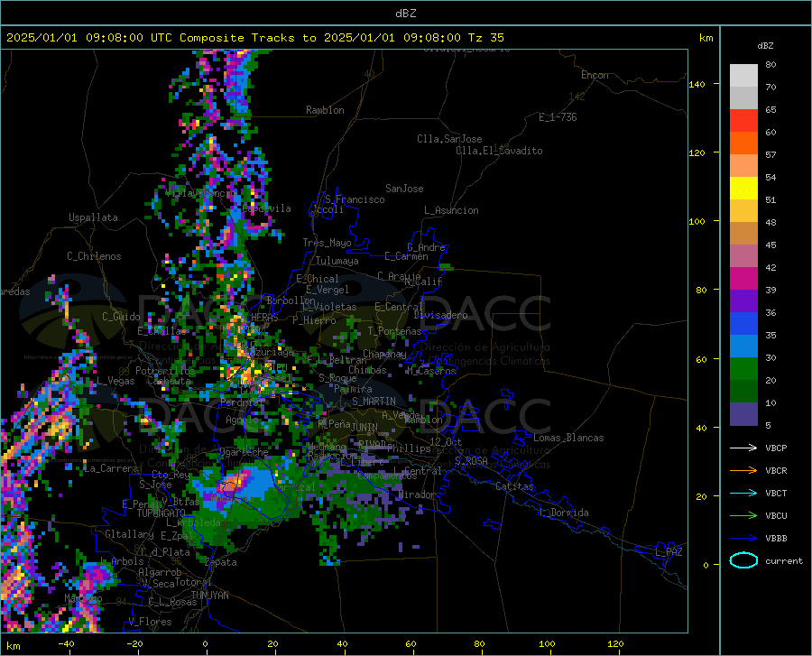Click the Ramblon label near top
The height and width of the screenshot is (656, 812).
tap(325, 110)
